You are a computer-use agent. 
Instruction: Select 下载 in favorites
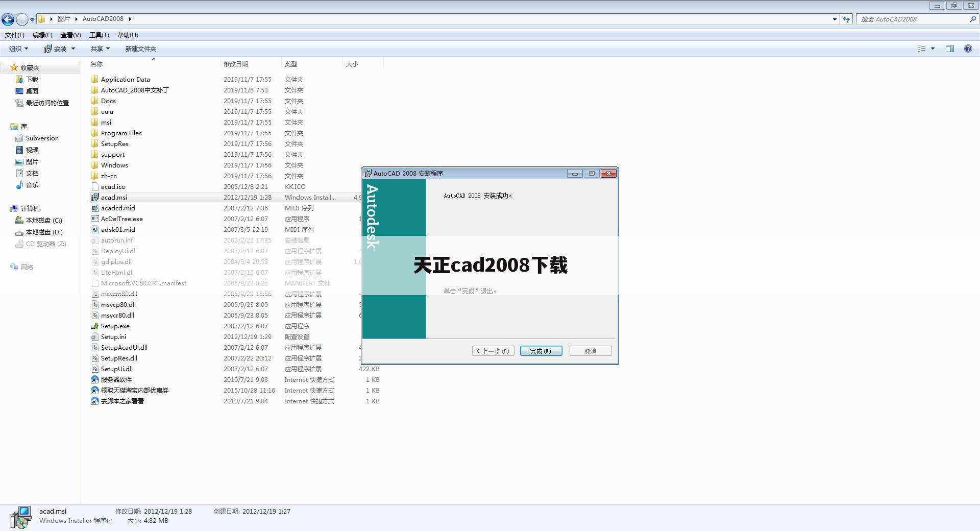(x=32, y=79)
